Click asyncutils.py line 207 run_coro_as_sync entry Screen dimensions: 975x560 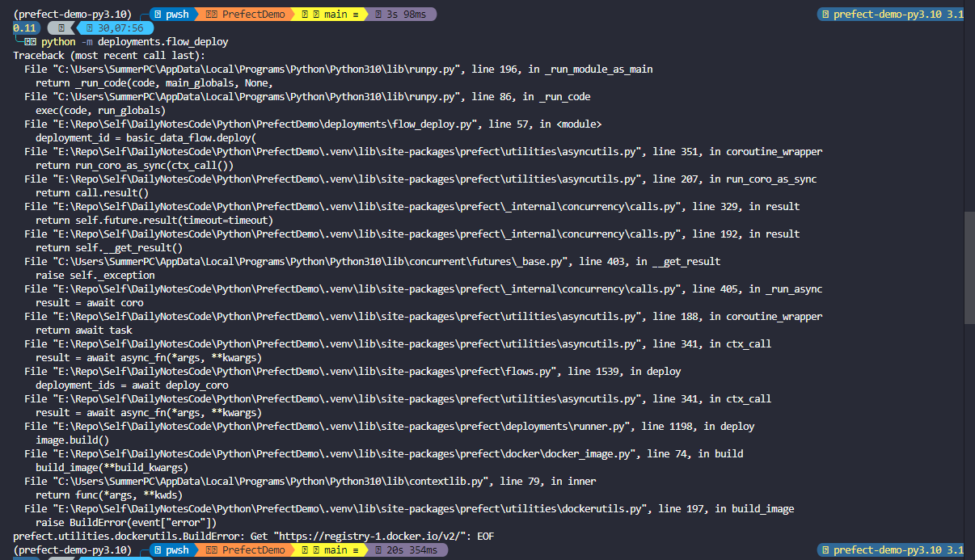click(420, 179)
